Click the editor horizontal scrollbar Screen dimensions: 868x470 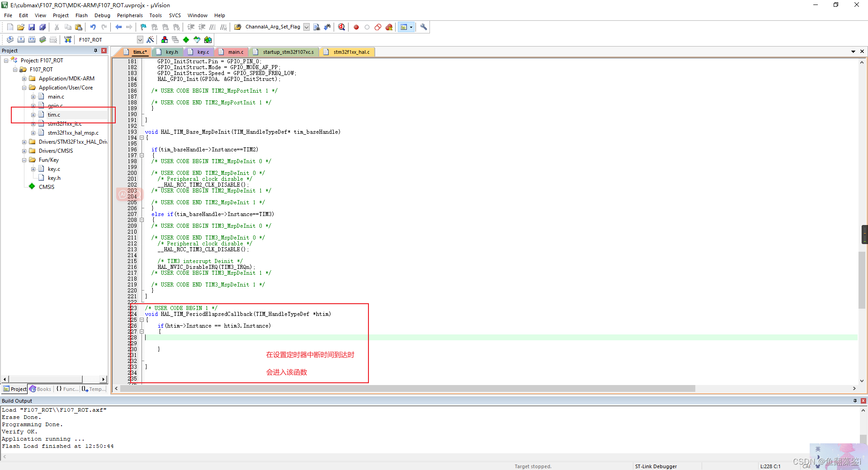(x=407, y=389)
